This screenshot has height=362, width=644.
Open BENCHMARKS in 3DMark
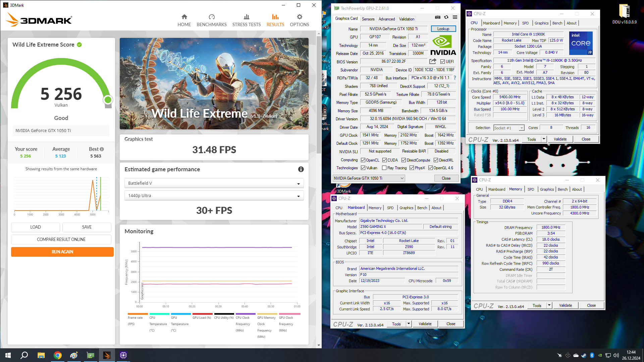coord(212,20)
